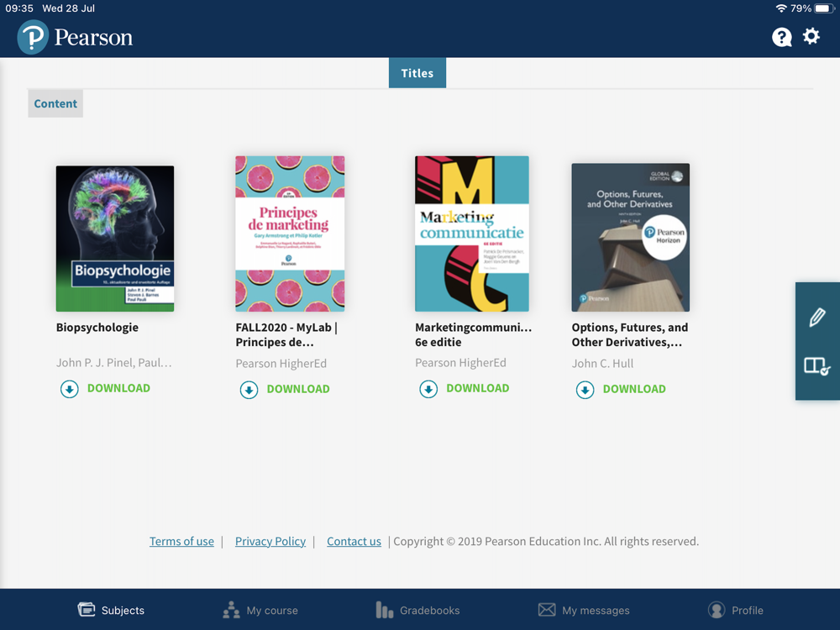840x630 pixels.
Task: Click the Biopsychologie title text
Action: pos(97,328)
